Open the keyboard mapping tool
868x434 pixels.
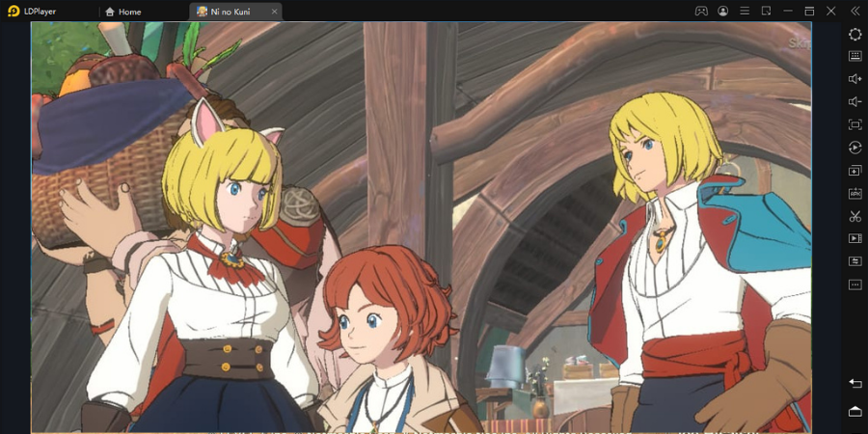click(854, 56)
